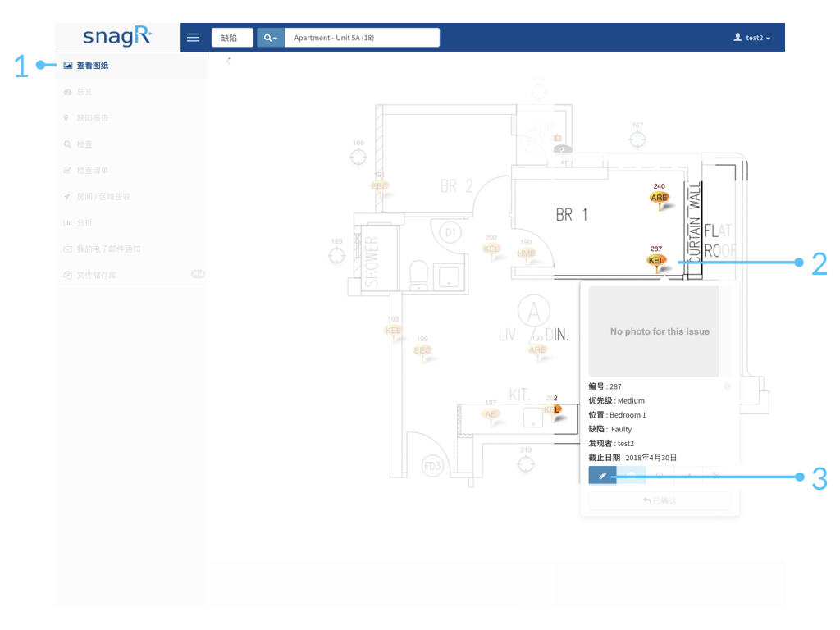Image resolution: width=840 pixels, height=630 pixels.
Task: Open the search type dropdown with magnifier
Action: click(271, 38)
